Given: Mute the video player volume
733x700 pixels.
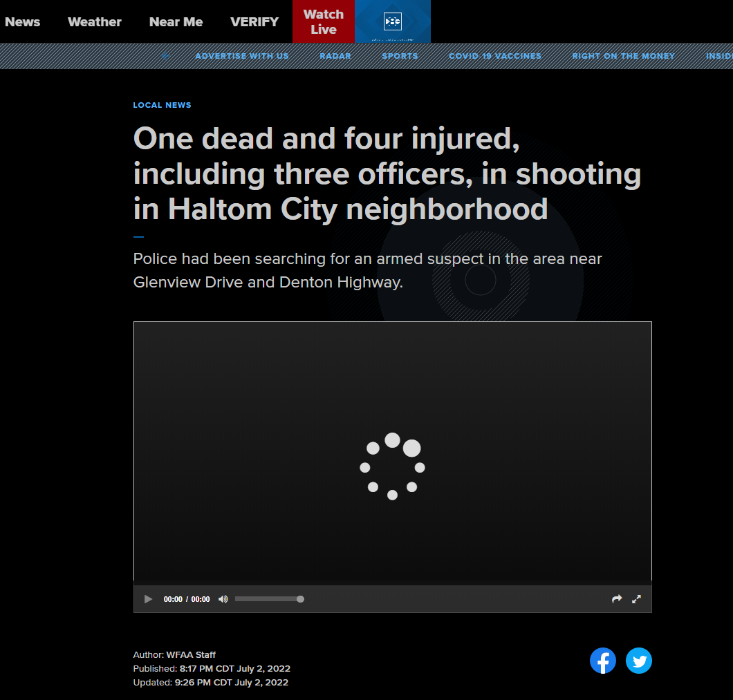Looking at the screenshot, I should pos(223,599).
